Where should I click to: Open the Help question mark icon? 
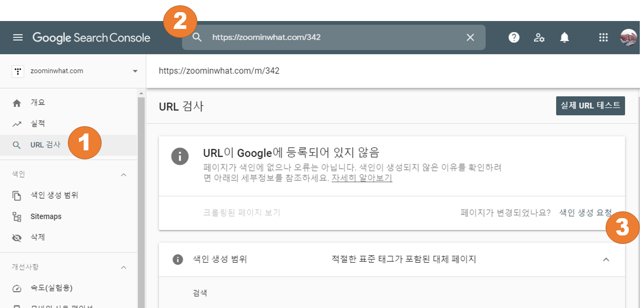[x=514, y=37]
